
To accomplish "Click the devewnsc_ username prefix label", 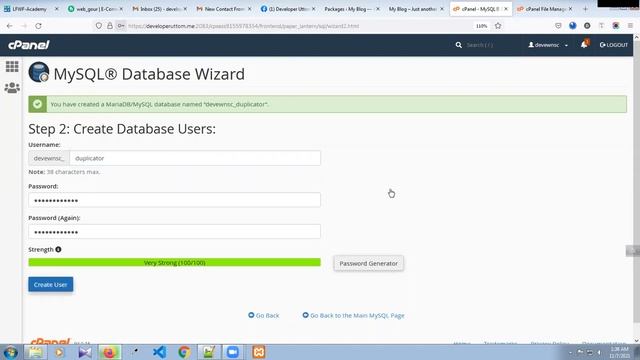I will [x=49, y=158].
